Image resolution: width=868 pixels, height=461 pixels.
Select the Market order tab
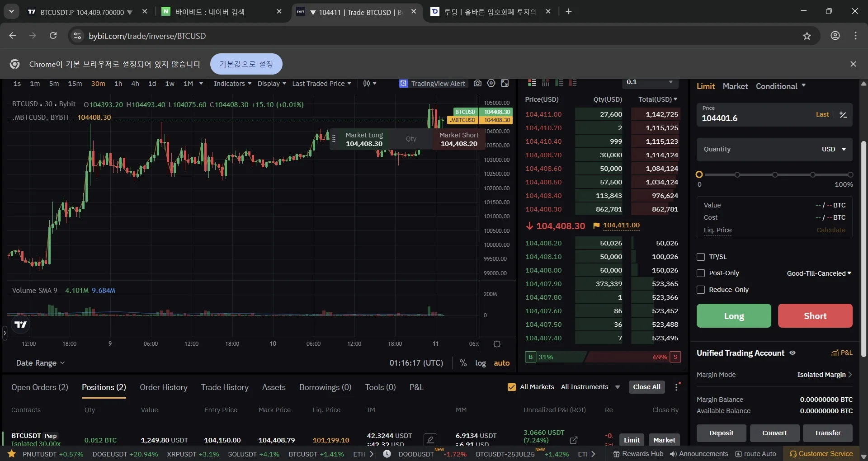click(735, 86)
